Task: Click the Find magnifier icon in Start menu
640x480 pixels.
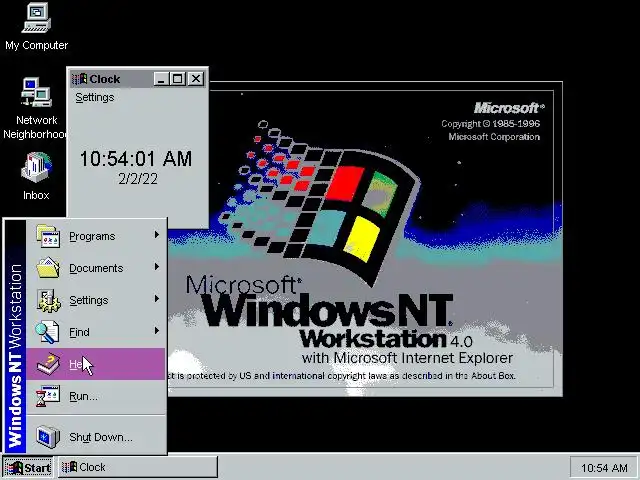Action: (47, 332)
